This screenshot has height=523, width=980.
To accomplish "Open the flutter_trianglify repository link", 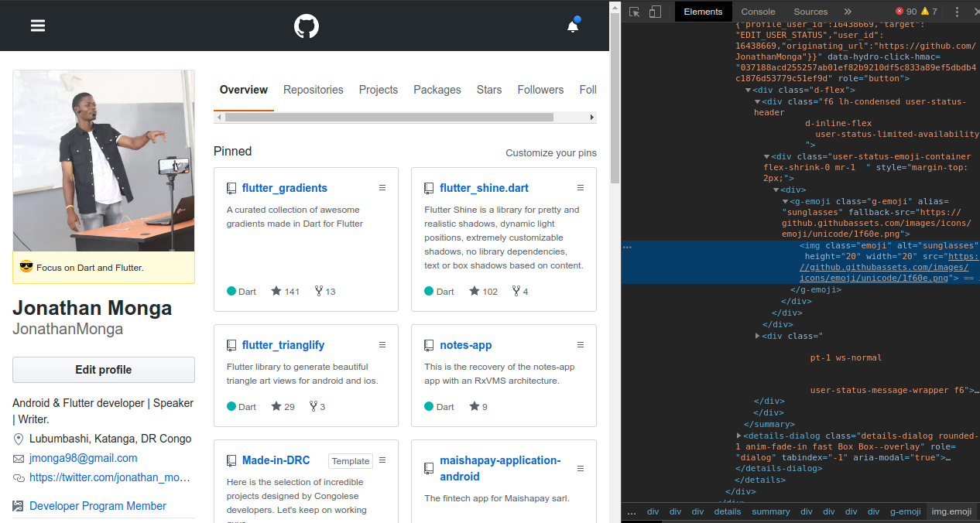I will (283, 345).
